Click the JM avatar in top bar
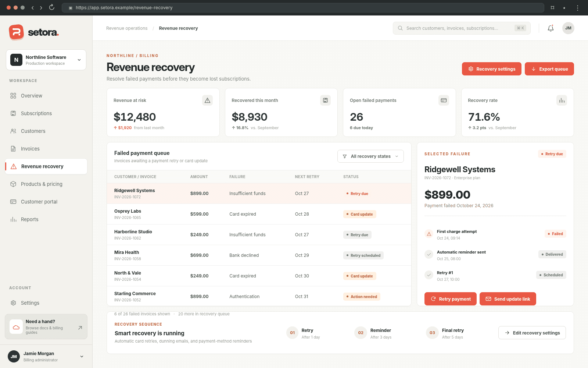 tap(568, 28)
